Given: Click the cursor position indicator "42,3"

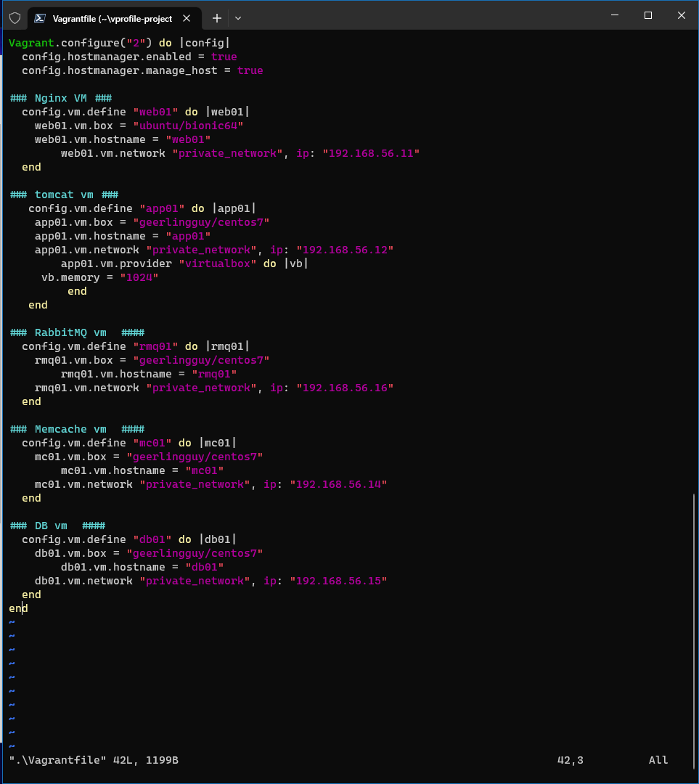Looking at the screenshot, I should coord(570,760).
